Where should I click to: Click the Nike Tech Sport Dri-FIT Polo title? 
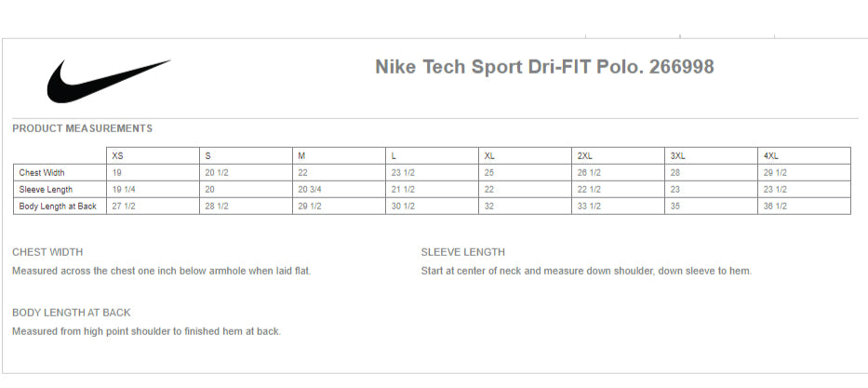point(544,67)
